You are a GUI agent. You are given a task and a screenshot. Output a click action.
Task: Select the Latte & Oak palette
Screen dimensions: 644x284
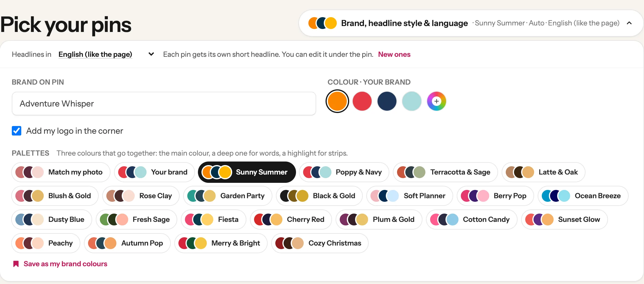[544, 172]
